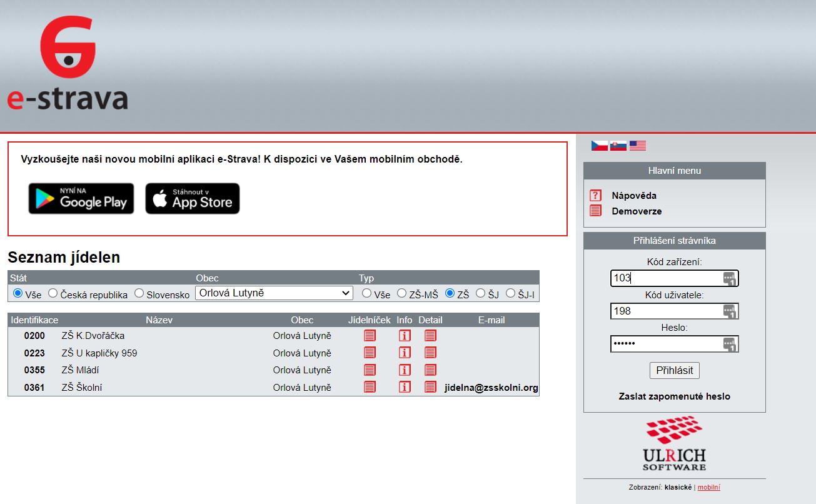Screen dimensions: 816x504
Task: Select Slovensko state radio button
Action: tap(139, 293)
